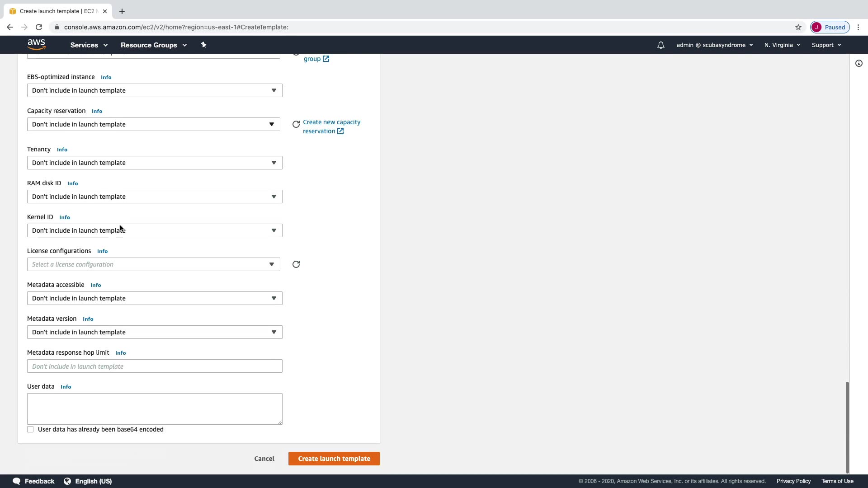Open the info panel circle icon

[x=859, y=63]
